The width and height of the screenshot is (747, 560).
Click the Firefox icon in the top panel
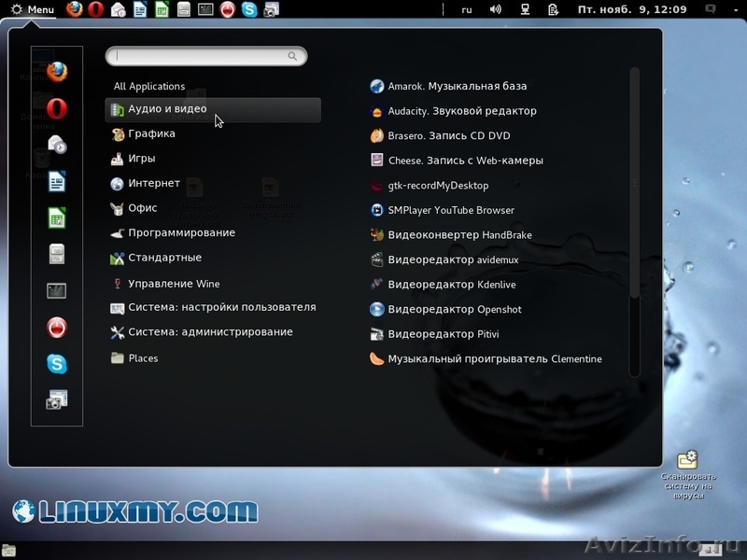[x=74, y=9]
